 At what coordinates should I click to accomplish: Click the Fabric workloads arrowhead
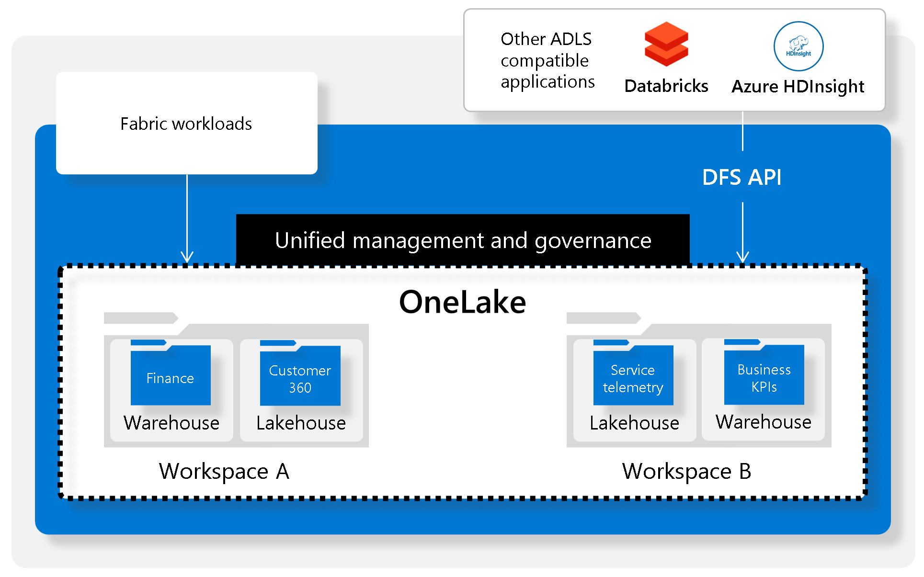pyautogui.click(x=187, y=256)
